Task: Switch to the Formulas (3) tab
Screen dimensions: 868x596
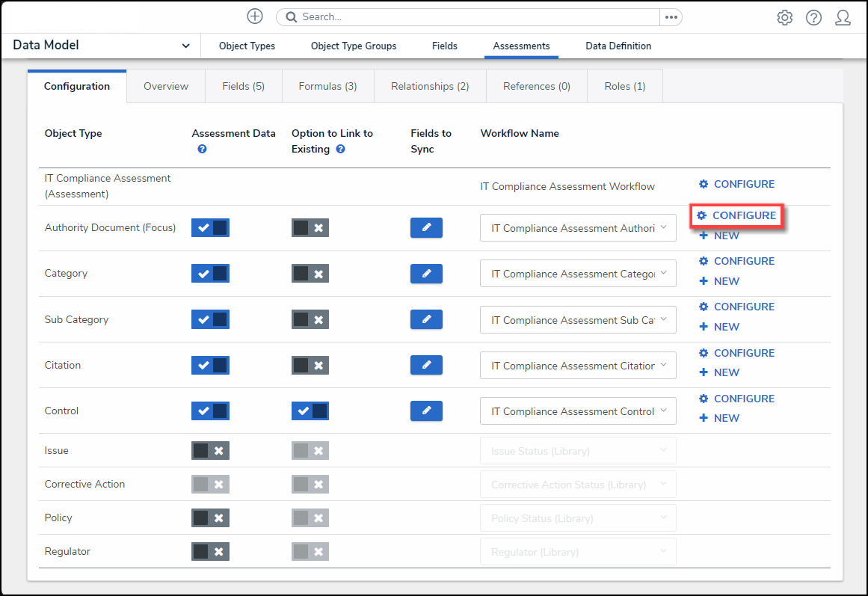Action: [x=327, y=86]
